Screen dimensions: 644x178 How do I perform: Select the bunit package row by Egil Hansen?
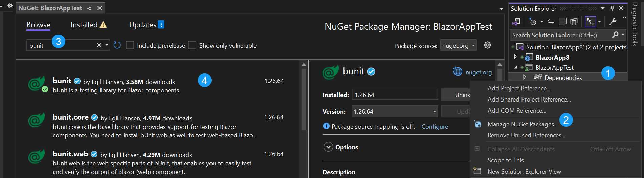(157, 85)
